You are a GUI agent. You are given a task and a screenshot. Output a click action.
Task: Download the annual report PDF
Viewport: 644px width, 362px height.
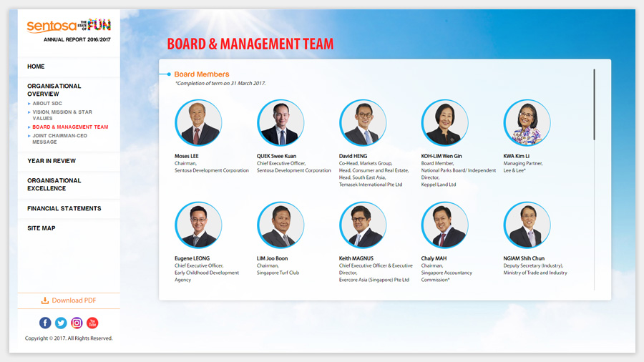click(69, 300)
